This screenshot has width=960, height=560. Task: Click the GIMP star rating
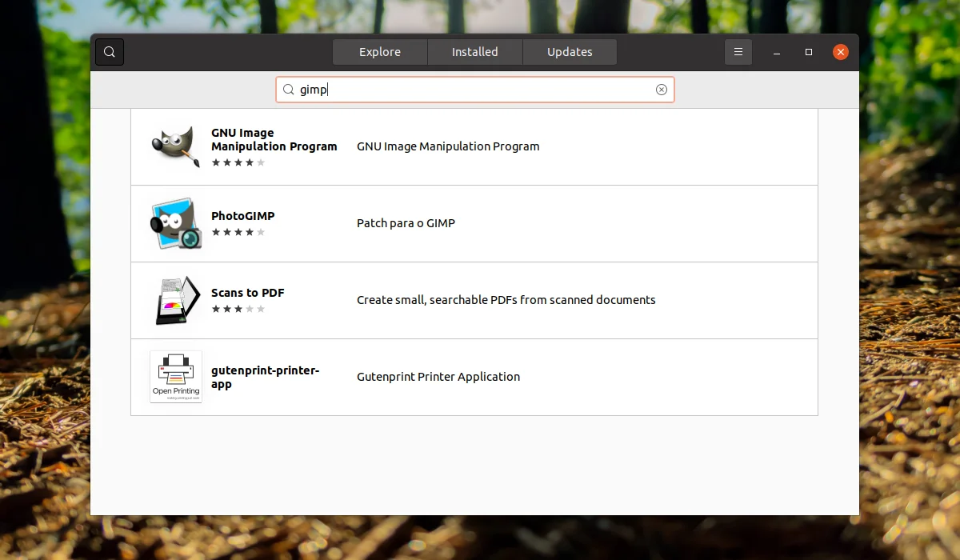click(238, 162)
